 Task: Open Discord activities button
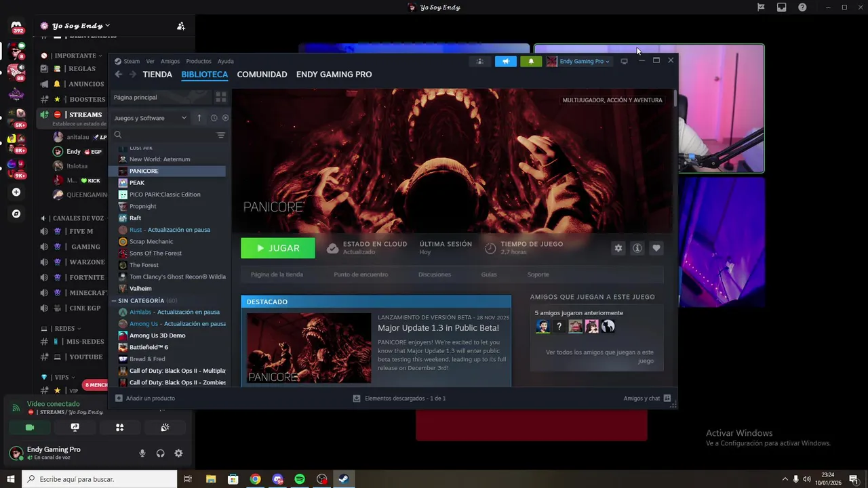119,428
